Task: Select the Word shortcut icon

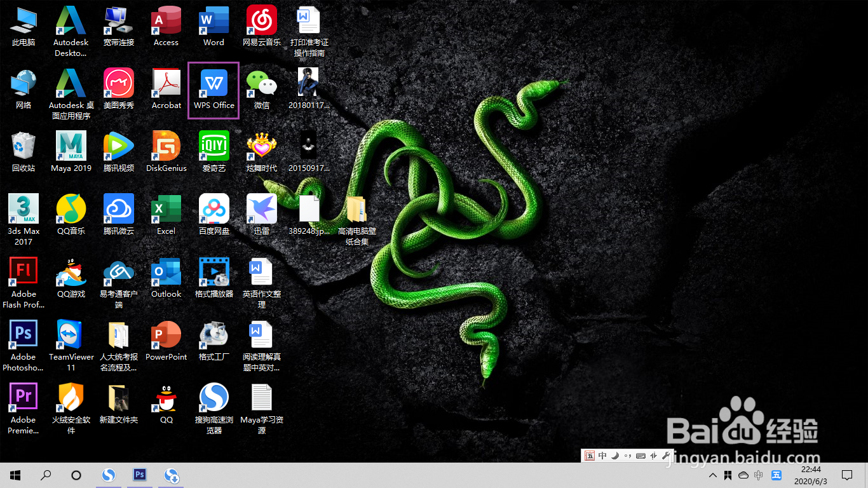Action: click(x=214, y=27)
